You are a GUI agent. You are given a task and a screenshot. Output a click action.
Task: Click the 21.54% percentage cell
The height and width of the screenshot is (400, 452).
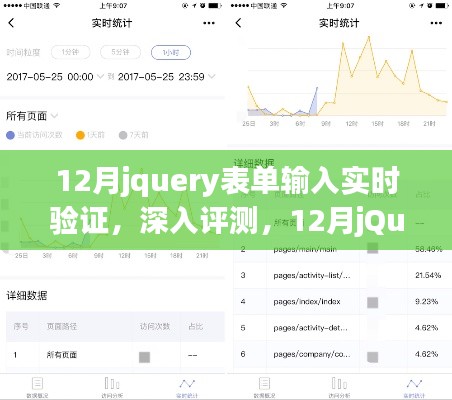[x=428, y=275]
